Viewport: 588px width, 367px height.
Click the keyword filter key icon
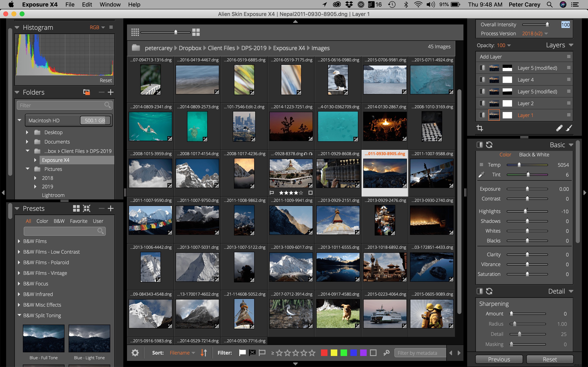[x=386, y=353]
